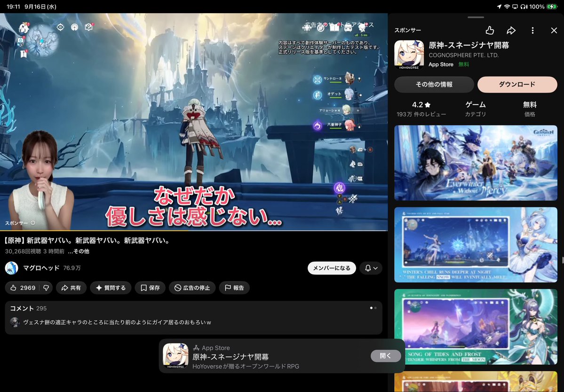Open the ad panel three-dot menu
Image resolution: width=564 pixels, height=392 pixels.
click(532, 31)
